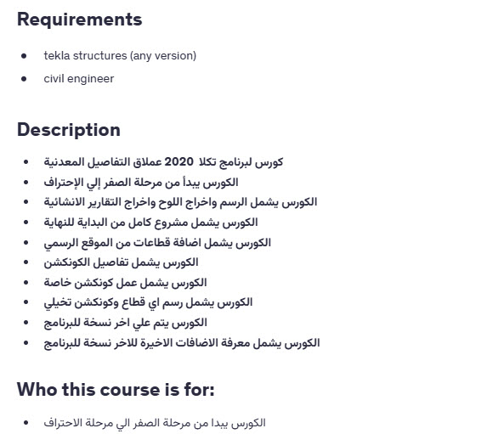Viewport: 504px width, 434px height.
Task: Click the fourth Arabic description bullet line
Action: coord(150,223)
